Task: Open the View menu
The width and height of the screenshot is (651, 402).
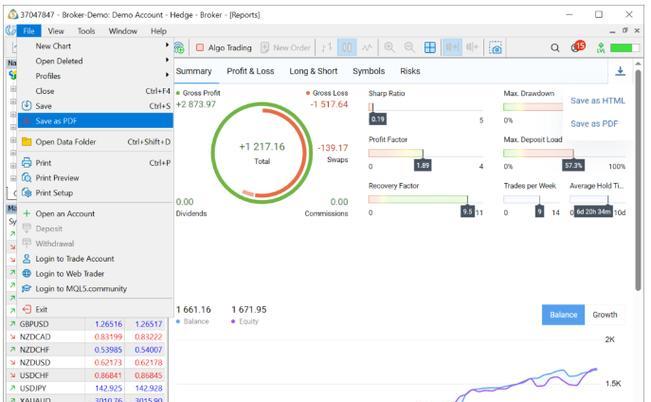Action: coord(56,31)
